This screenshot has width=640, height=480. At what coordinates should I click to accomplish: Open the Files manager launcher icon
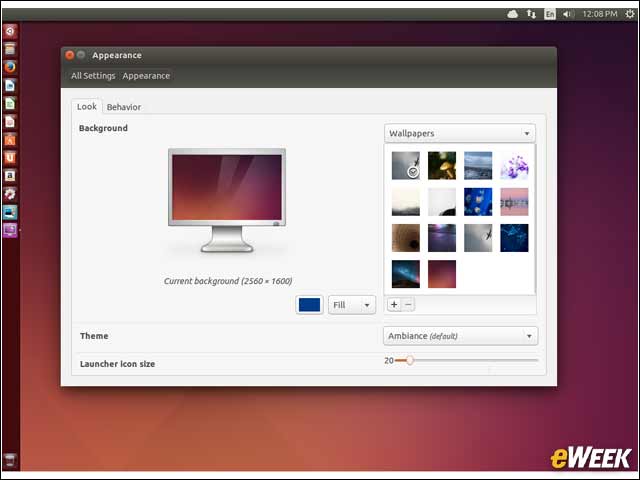(10, 49)
